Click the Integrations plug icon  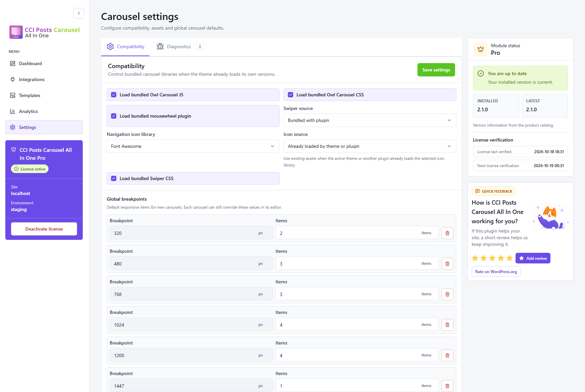tap(13, 79)
